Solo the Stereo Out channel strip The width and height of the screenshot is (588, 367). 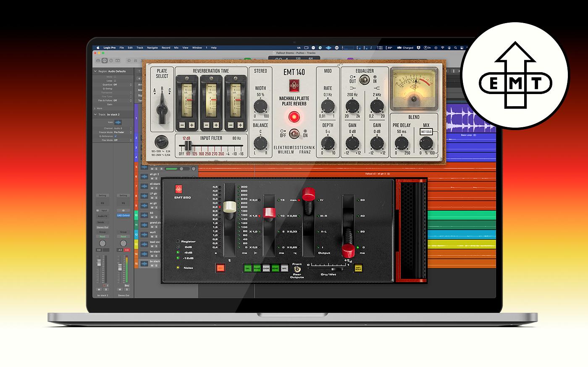click(127, 289)
